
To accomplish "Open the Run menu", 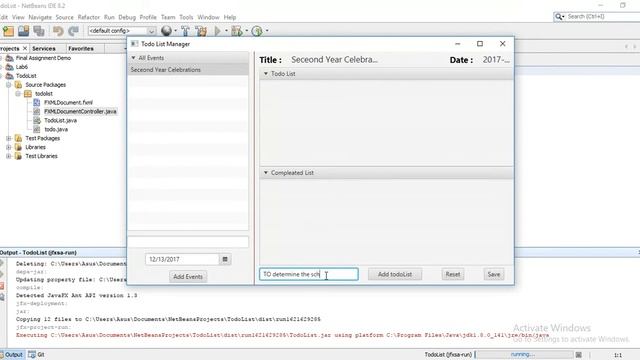I will tap(109, 17).
